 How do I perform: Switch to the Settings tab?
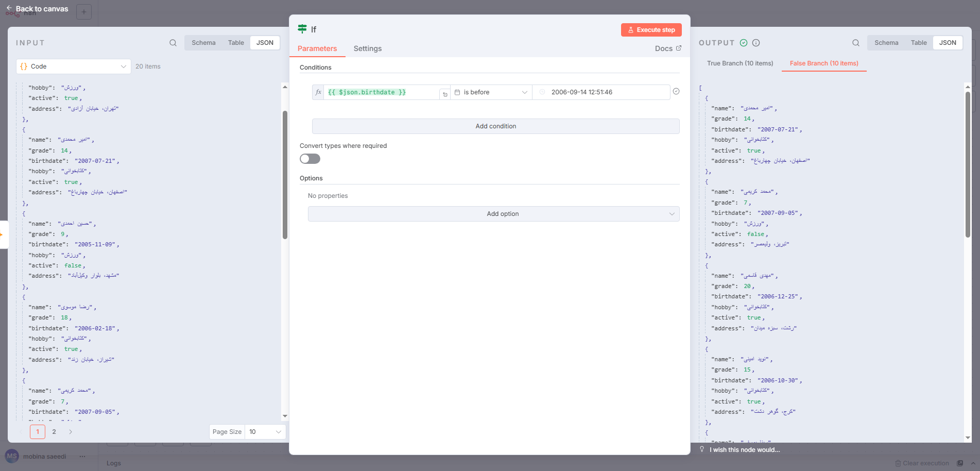click(x=367, y=48)
